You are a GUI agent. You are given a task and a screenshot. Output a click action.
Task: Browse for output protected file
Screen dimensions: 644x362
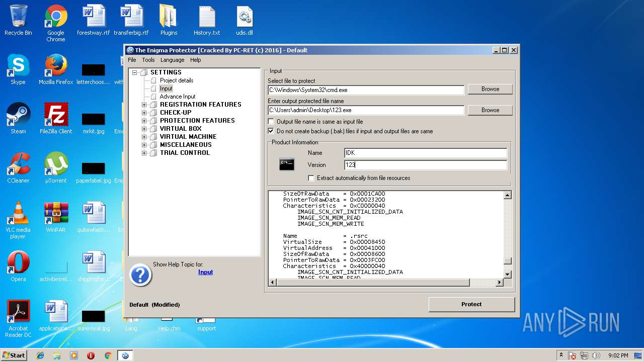pos(490,110)
